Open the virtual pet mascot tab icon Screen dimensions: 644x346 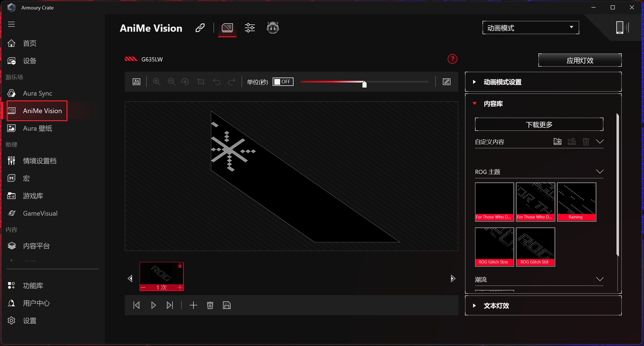click(x=273, y=28)
